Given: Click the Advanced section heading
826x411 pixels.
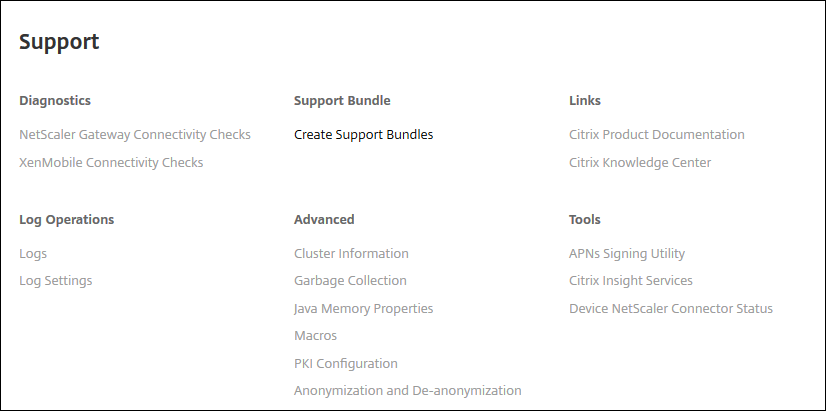Looking at the screenshot, I should (x=324, y=220).
